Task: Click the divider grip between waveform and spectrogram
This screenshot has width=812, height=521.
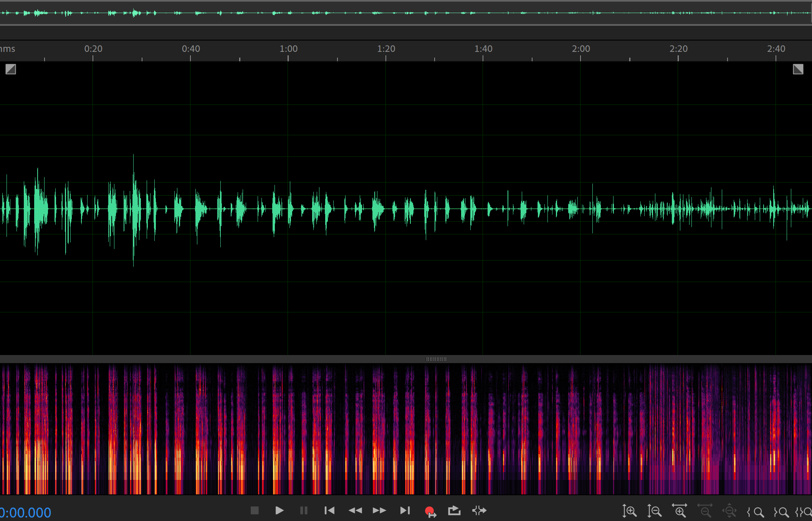Action: coord(436,359)
